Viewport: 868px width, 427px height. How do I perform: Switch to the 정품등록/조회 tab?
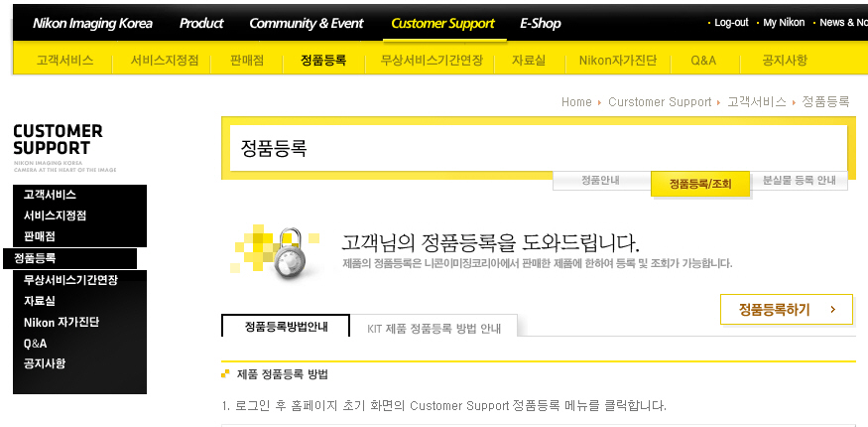tap(700, 184)
